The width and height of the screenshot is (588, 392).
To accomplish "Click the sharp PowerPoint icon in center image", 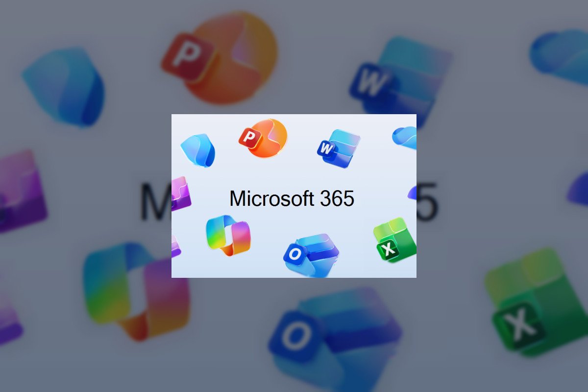I will point(263,138).
